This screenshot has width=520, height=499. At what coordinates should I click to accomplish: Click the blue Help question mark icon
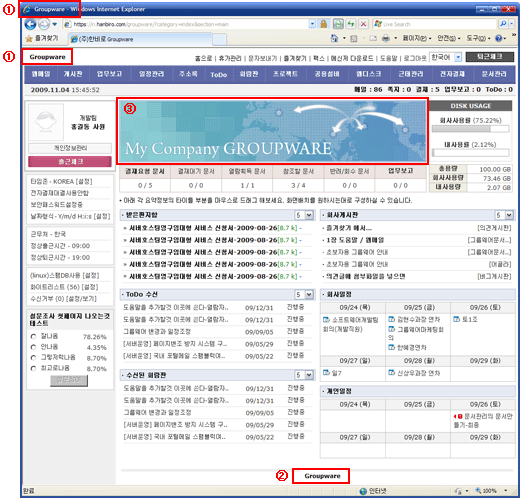(498, 39)
